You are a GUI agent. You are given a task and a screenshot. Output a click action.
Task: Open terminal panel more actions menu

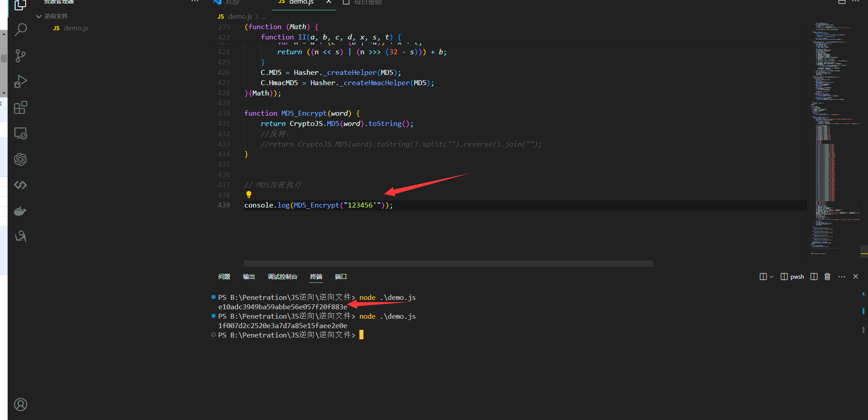(842, 277)
